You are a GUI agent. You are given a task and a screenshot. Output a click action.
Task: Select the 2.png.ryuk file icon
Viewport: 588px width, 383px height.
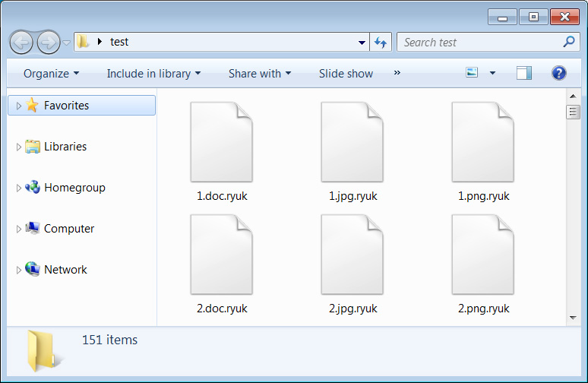(x=482, y=255)
